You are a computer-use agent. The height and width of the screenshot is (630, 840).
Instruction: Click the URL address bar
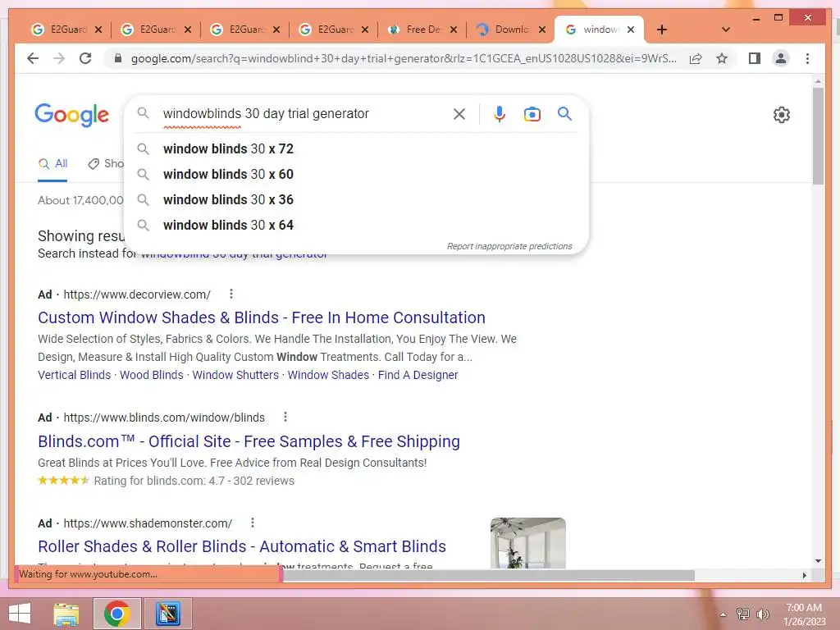403,58
